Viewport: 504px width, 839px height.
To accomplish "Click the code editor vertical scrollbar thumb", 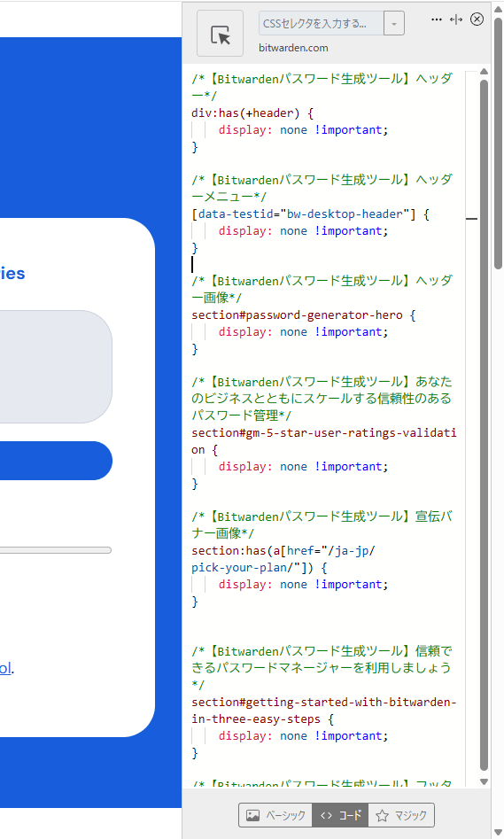I will tap(485, 425).
